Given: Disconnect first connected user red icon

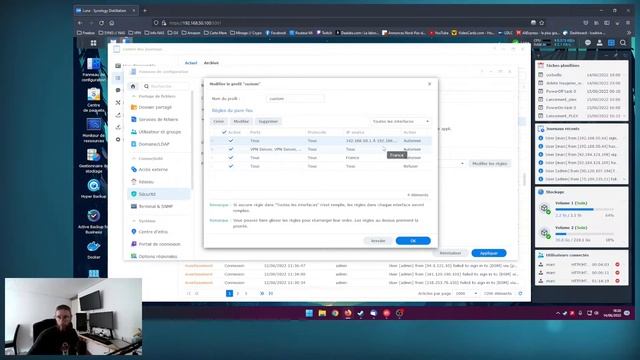Looking at the screenshot, I should point(617,264).
